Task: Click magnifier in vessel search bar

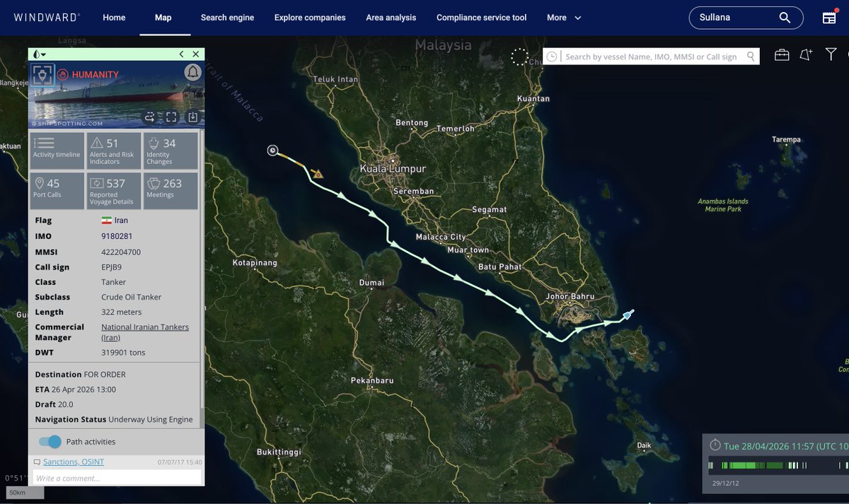Action: tap(751, 57)
